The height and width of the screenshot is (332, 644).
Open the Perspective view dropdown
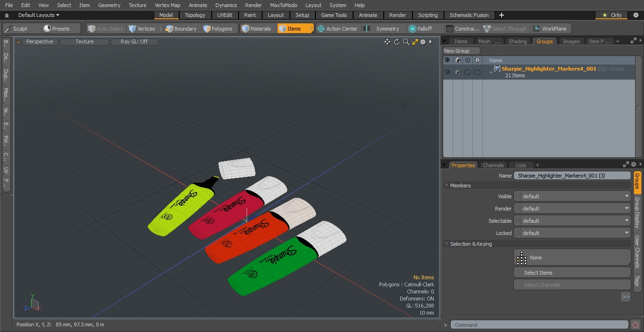pyautogui.click(x=40, y=42)
